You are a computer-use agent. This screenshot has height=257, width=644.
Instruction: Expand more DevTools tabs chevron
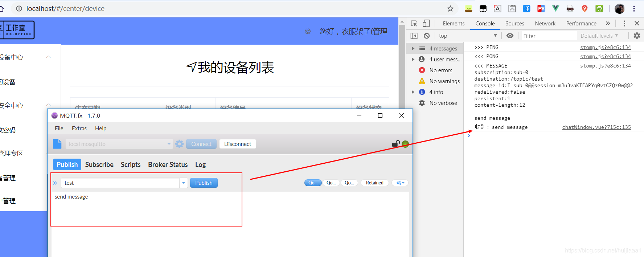(608, 23)
